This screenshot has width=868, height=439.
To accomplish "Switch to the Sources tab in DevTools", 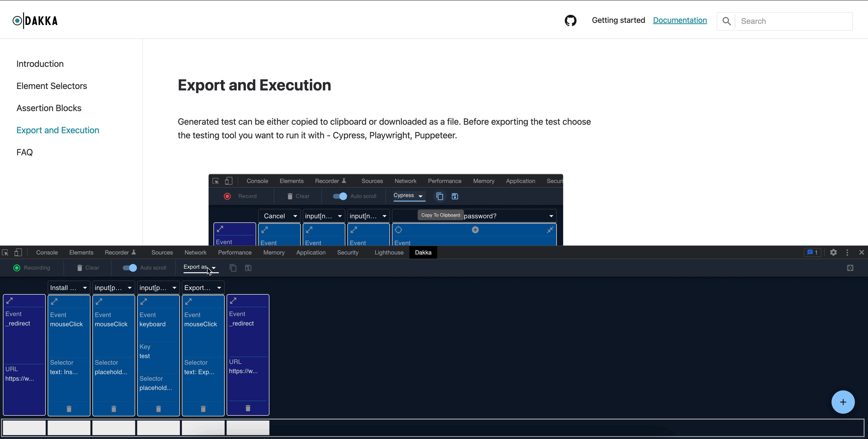I will [162, 252].
